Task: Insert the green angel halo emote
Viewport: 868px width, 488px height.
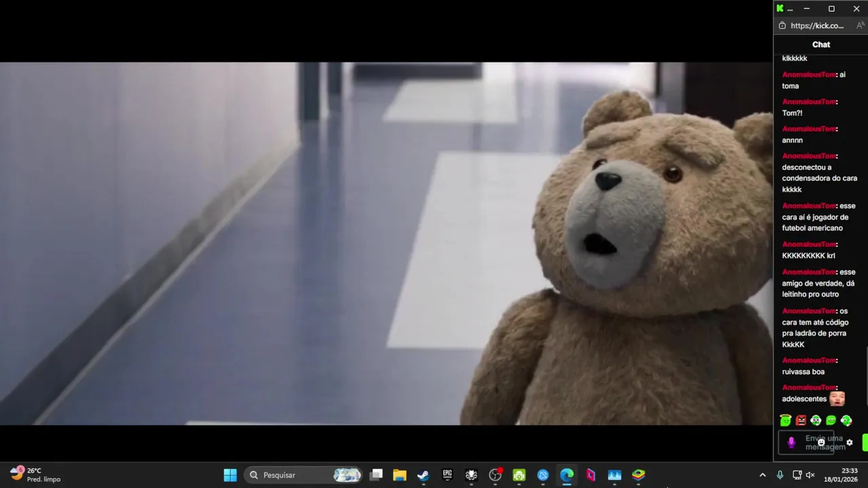Action: click(x=785, y=420)
